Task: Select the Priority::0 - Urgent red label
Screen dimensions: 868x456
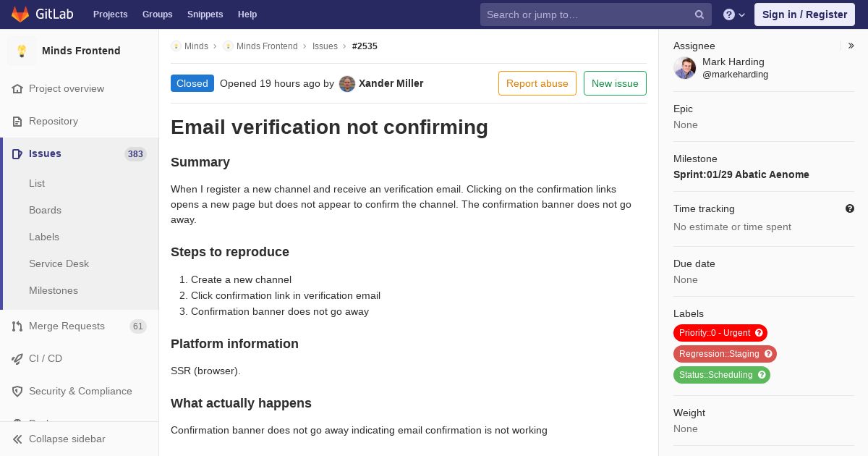Action: [715, 333]
